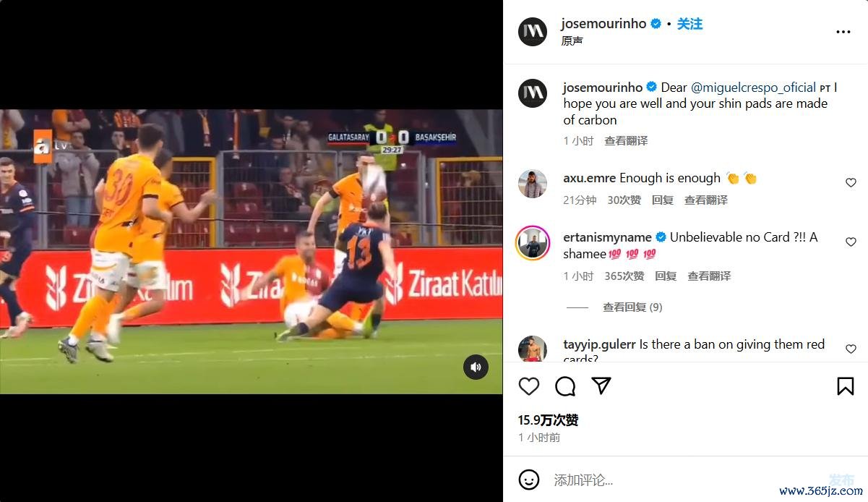Like ertanismyname's comment with the heart
Image resolution: width=868 pixels, height=502 pixels.
click(851, 242)
